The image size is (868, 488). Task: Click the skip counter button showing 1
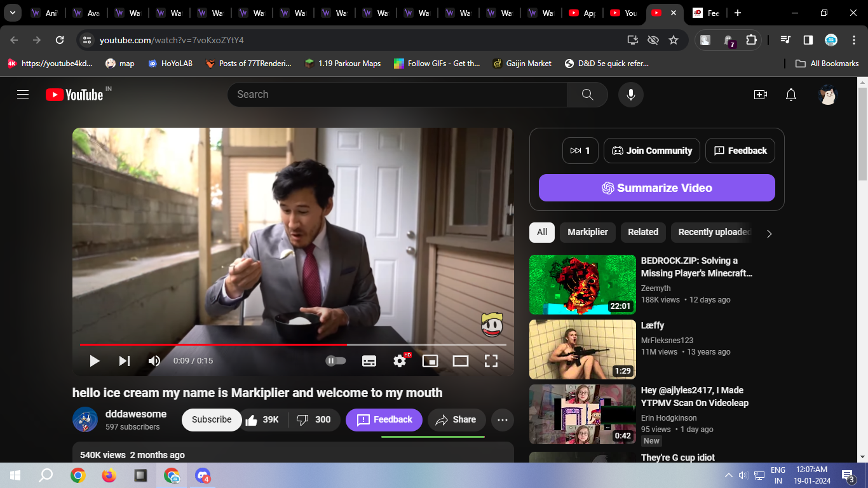580,151
